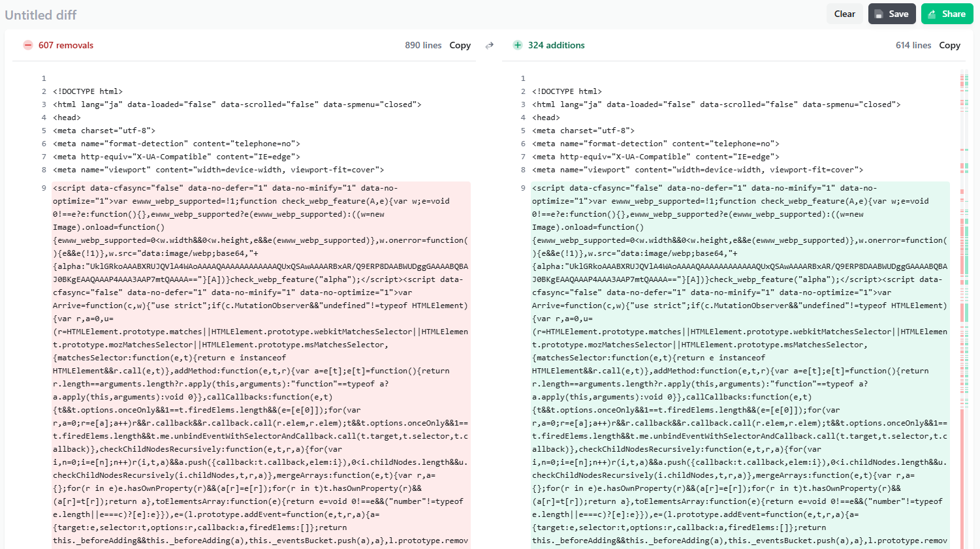Rename the Untitled diff title

[x=40, y=14]
